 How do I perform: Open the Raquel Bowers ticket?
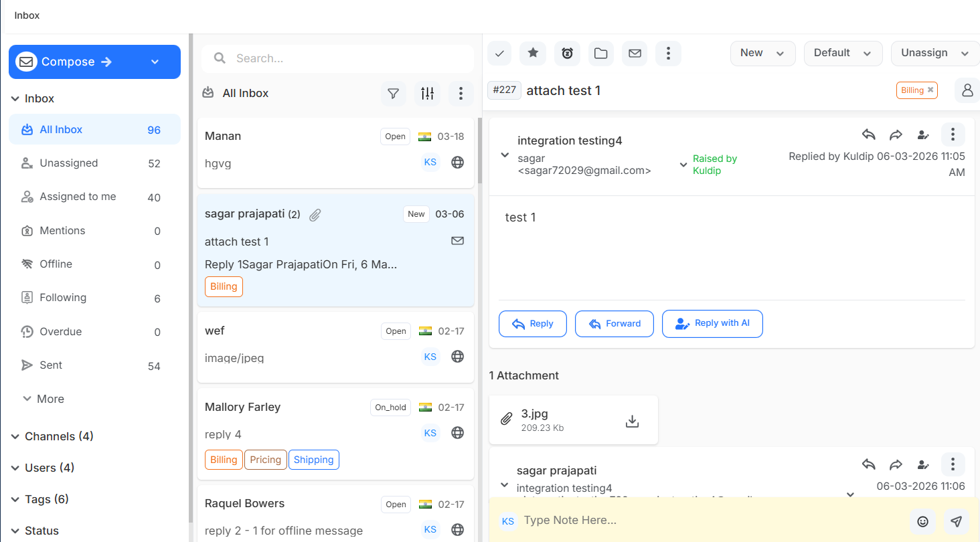(x=335, y=514)
